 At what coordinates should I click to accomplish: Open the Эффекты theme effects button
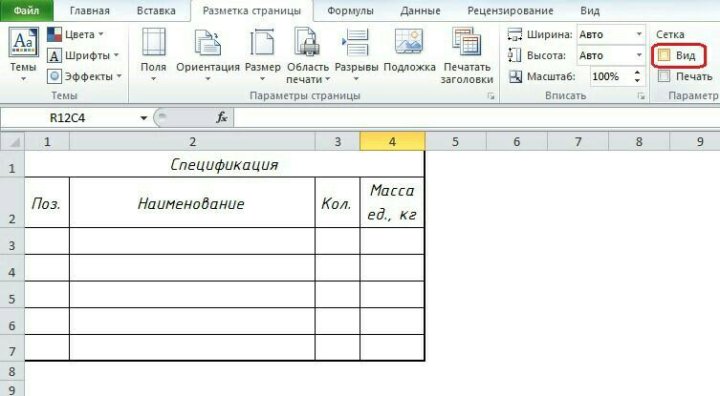[x=84, y=76]
